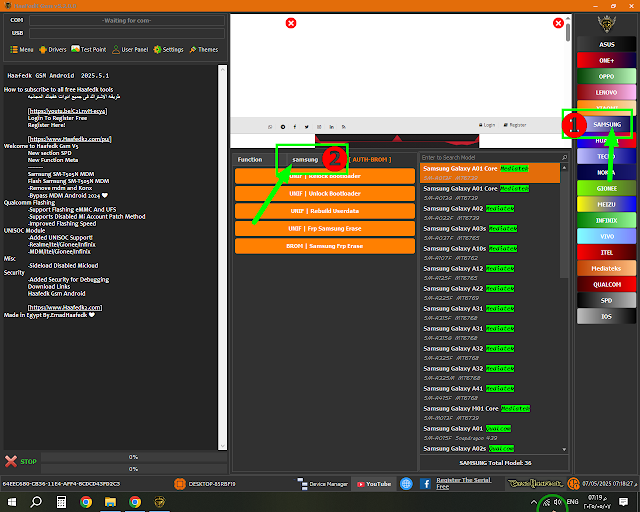Click UNIF Frp Samsung Erase button
The width and height of the screenshot is (640, 512).
[x=325, y=229]
